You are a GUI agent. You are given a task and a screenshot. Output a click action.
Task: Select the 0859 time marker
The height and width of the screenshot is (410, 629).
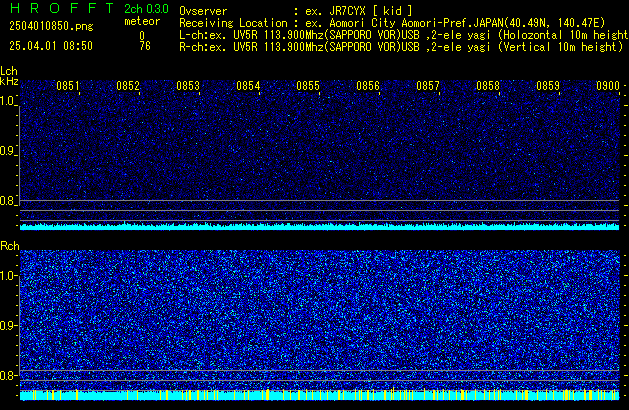548,86
